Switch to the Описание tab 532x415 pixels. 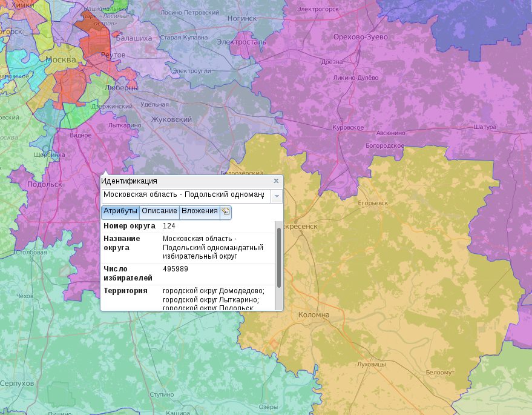(160, 211)
